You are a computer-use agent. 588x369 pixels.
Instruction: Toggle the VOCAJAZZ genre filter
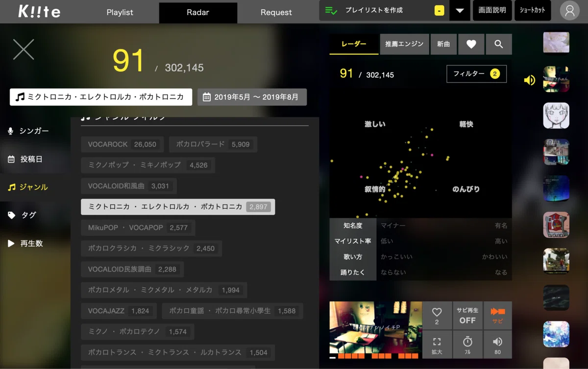point(119,311)
